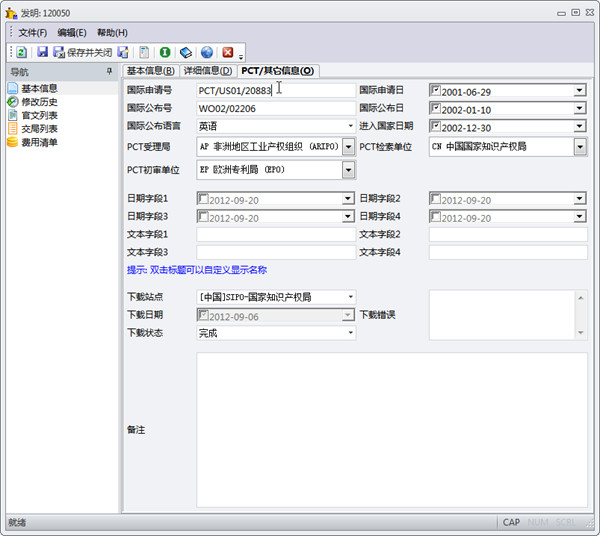Click the 国际公布号 input field
The image size is (600, 536).
click(x=276, y=108)
